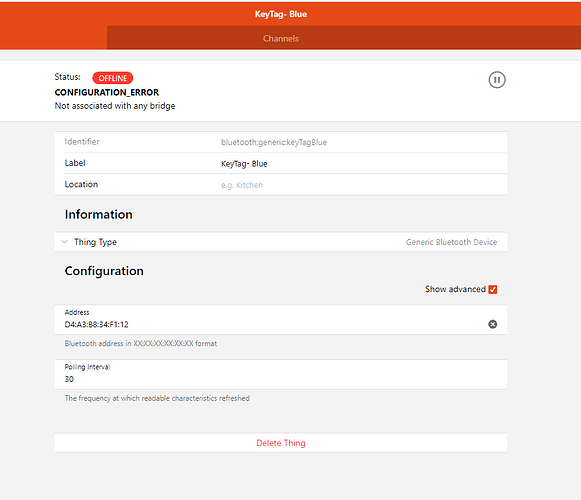Click the Configuration section heading
The height and width of the screenshot is (500, 581).
tap(104, 271)
